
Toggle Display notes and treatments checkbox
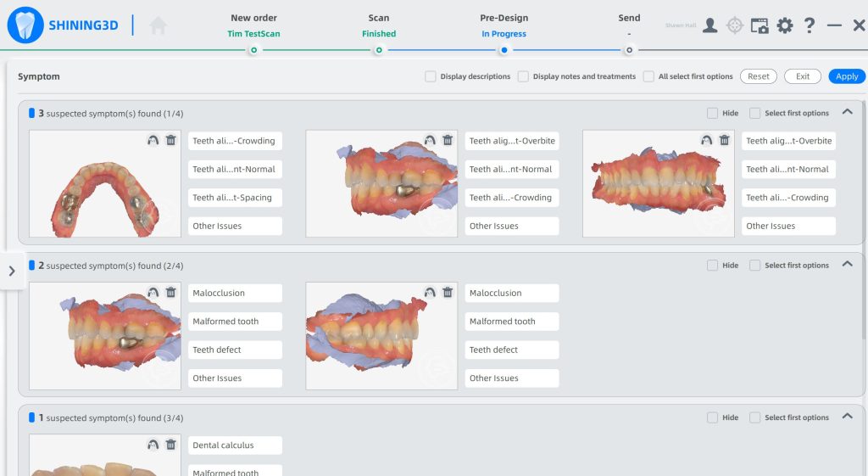tap(523, 76)
